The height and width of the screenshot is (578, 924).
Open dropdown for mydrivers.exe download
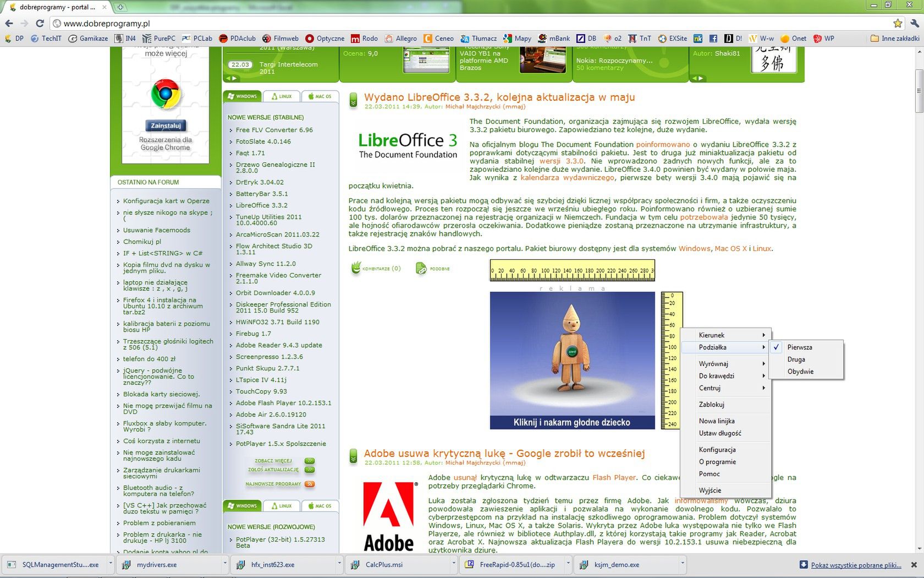tap(225, 564)
